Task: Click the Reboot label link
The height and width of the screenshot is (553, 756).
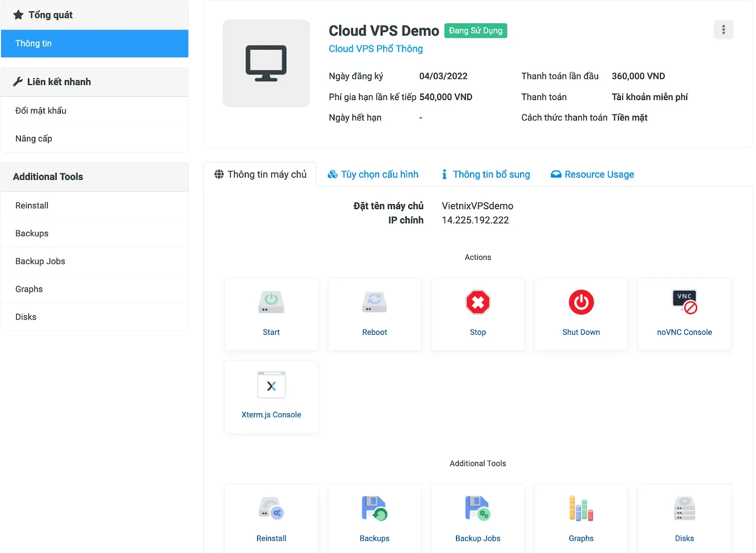Action: click(374, 332)
